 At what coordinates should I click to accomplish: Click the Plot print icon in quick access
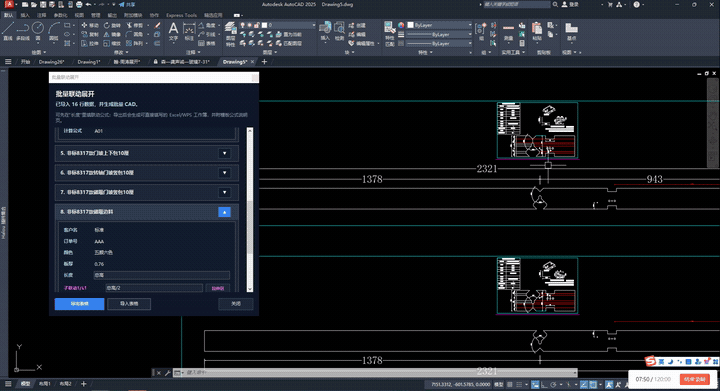pos(79,5)
